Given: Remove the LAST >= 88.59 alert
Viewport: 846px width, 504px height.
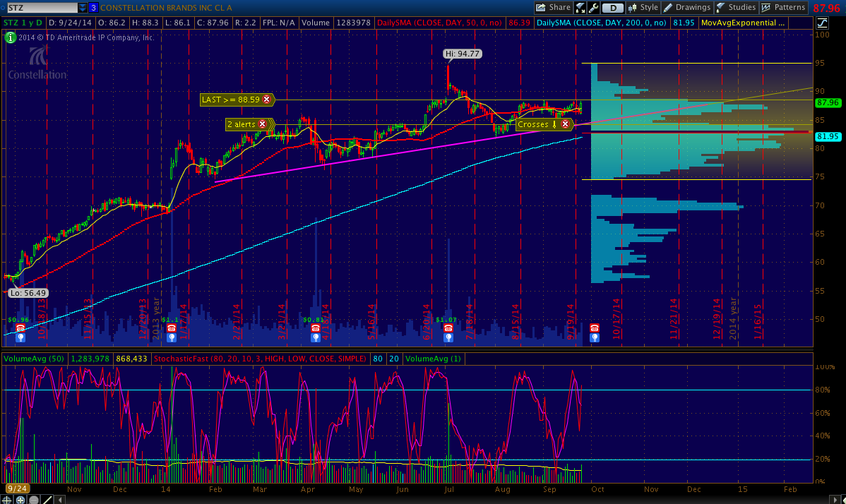Looking at the screenshot, I should [x=267, y=100].
